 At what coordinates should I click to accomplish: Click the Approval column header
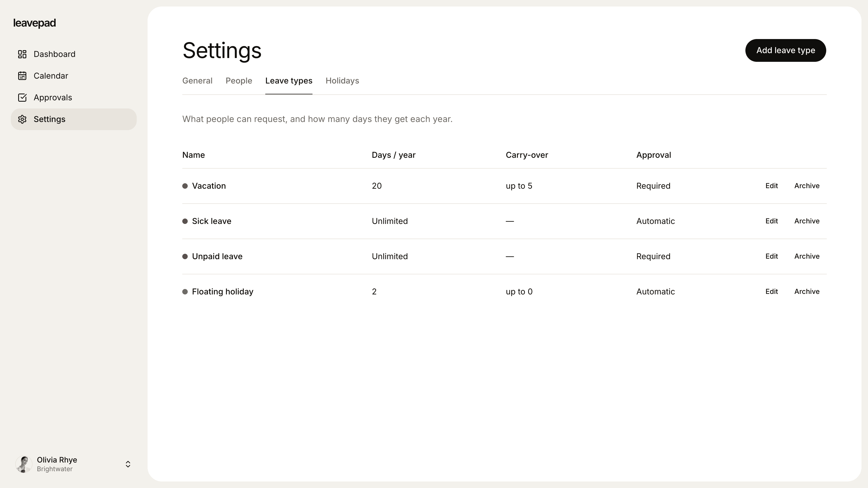[x=654, y=155]
